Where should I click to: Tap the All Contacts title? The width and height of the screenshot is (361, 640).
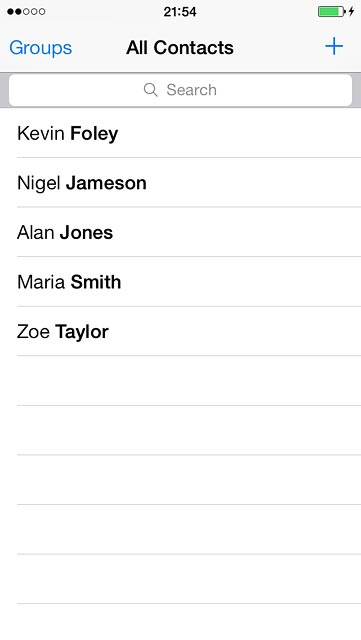tap(180, 47)
